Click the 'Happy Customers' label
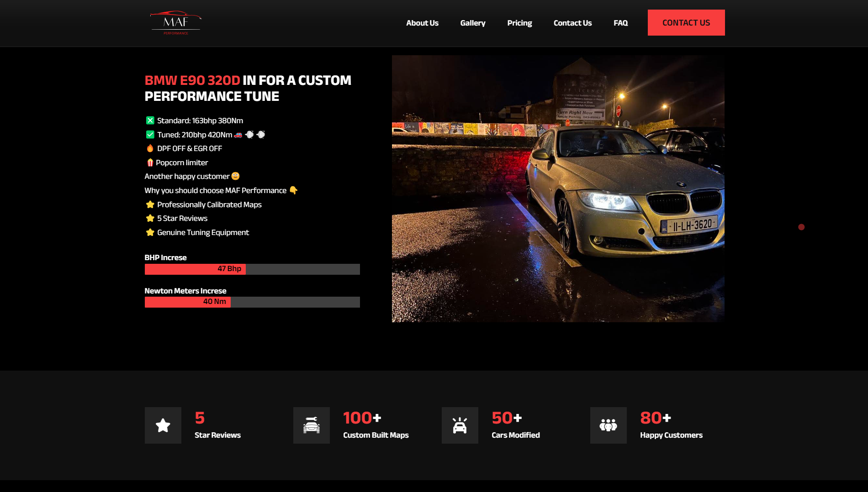 [671, 435]
